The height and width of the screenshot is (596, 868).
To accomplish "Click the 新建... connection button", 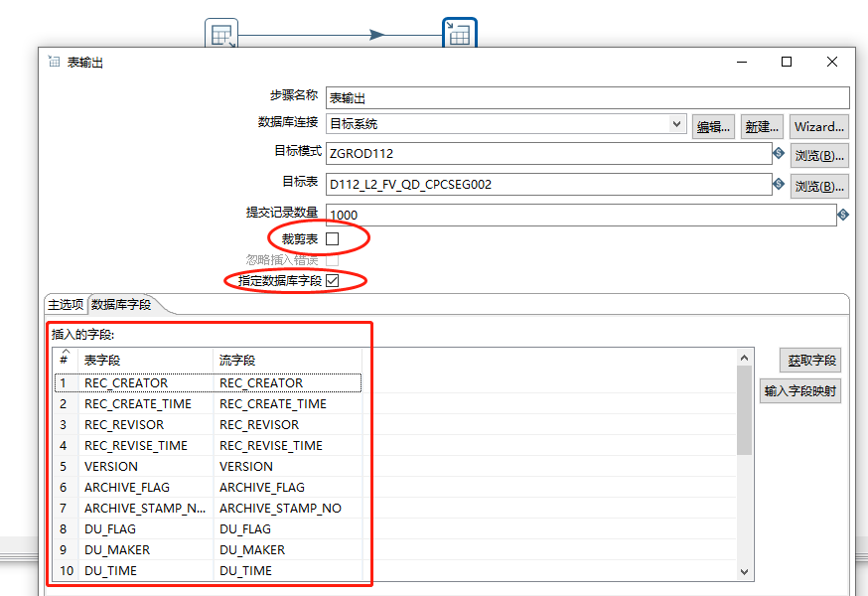I will pyautogui.click(x=762, y=127).
